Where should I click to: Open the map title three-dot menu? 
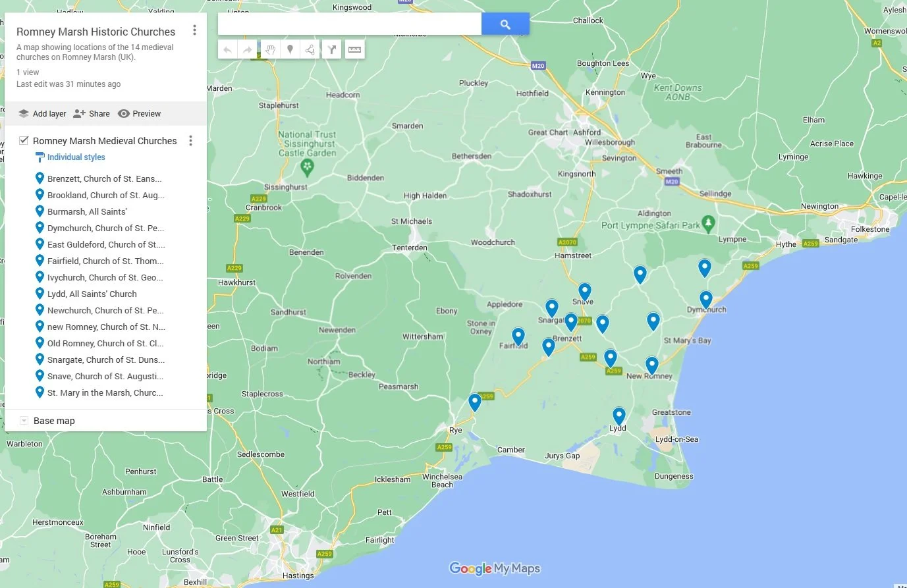pos(194,30)
